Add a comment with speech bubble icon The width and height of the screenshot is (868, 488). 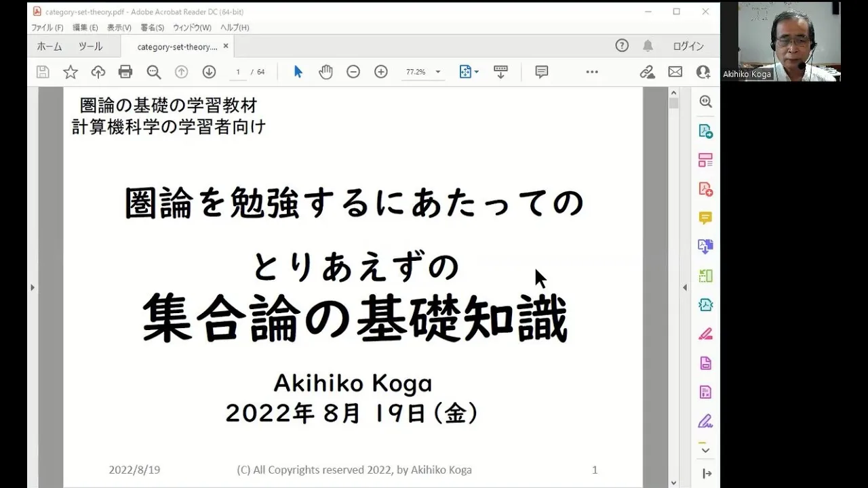tap(541, 72)
